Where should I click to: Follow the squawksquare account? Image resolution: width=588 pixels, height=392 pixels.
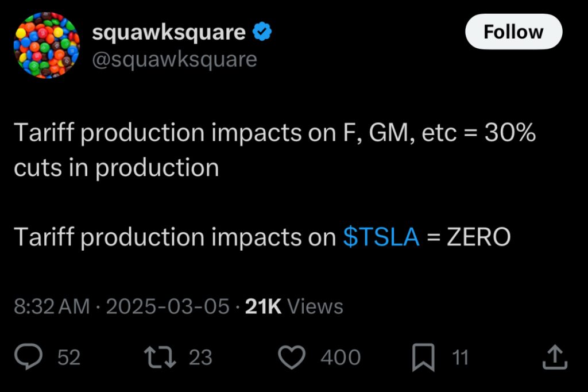[513, 32]
